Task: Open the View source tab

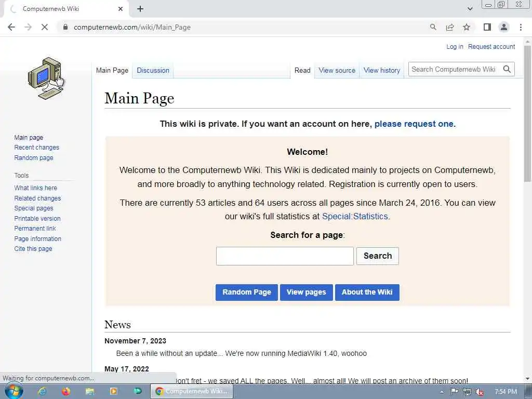Action: tap(337, 70)
